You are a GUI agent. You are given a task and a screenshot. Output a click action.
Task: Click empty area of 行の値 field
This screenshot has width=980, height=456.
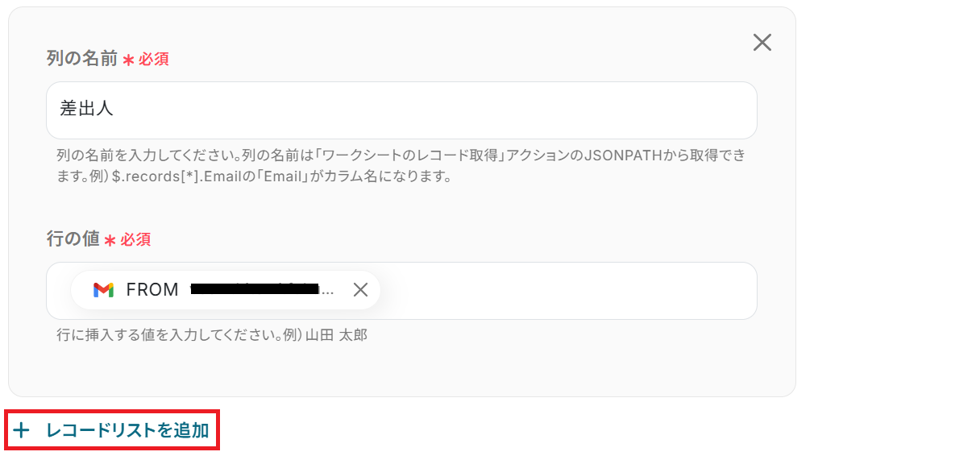(564, 290)
